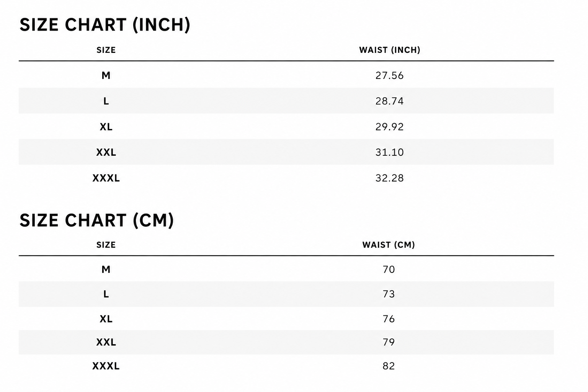Select the WAIST (CM) column header
588x392 pixels.
(x=389, y=245)
